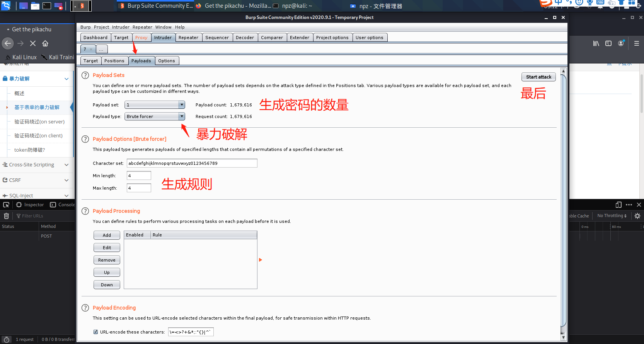Expand the SQL-Inject sidebar section
Image resolution: width=644 pixels, height=344 pixels.
66,196
